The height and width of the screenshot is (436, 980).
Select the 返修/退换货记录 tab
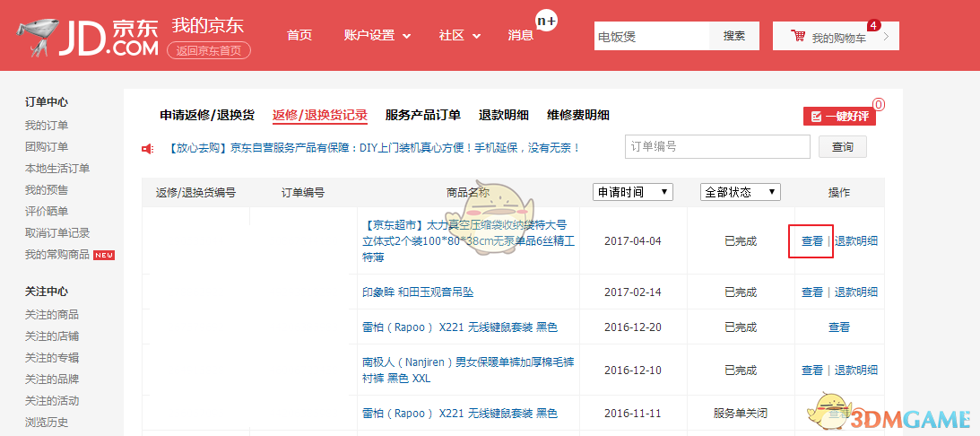tap(320, 115)
